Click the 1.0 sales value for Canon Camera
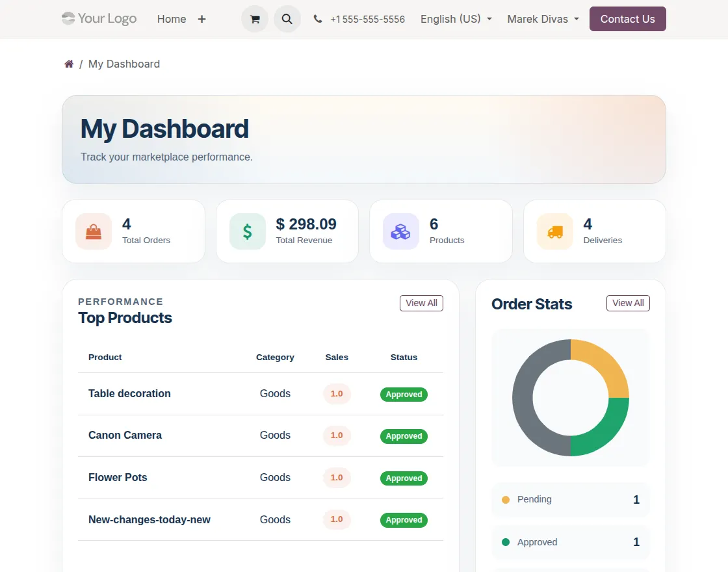Image resolution: width=728 pixels, height=572 pixels. coord(337,435)
